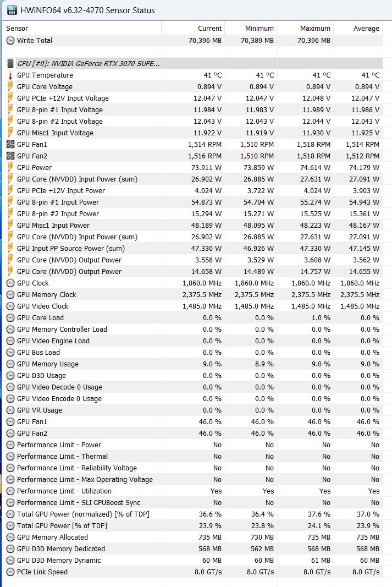Viewport: 392px width, 587px height.
Task: Click the clock icon beside Write Total
Action: pyautogui.click(x=10, y=40)
